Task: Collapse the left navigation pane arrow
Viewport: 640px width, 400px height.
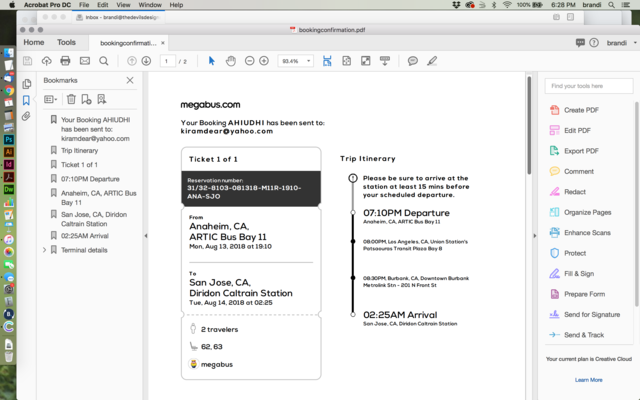Action: coord(146,236)
